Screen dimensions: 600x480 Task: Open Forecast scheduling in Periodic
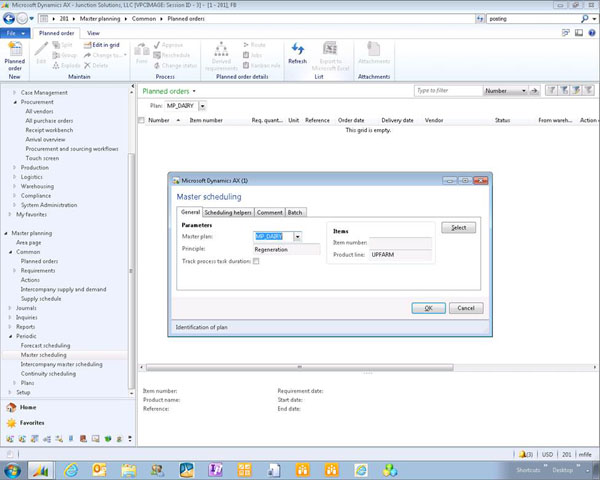pos(46,346)
